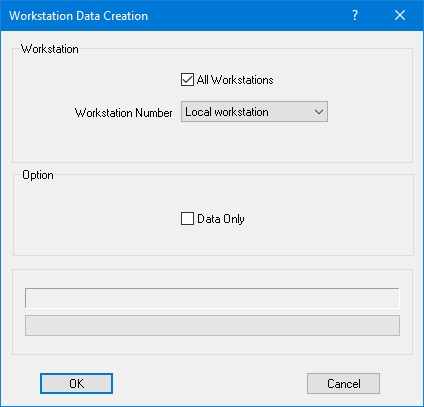Click the gray progress bar
424x407 pixels.
coord(212,325)
